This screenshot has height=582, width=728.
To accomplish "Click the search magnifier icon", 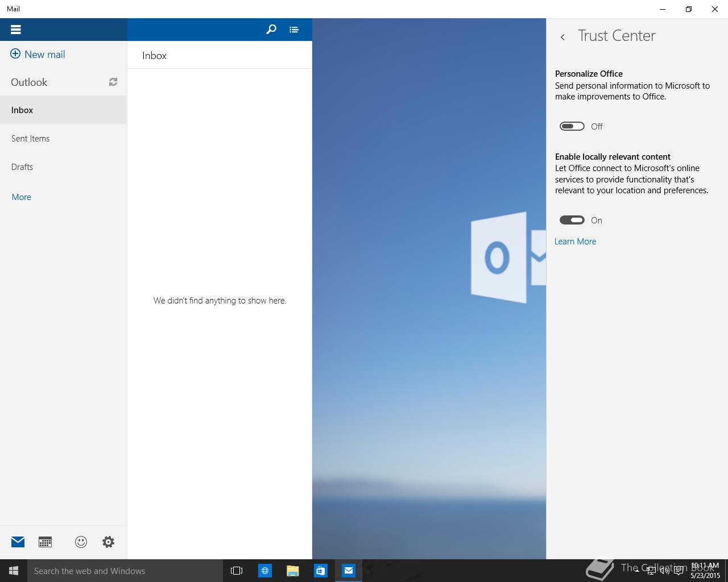I will click(271, 30).
